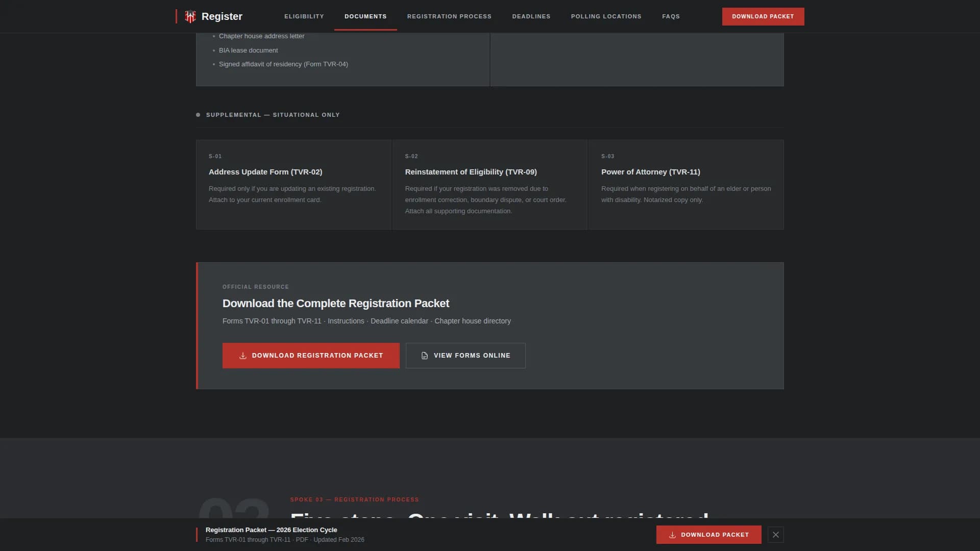The height and width of the screenshot is (551, 980).
Task: Open the Registration Process nav link
Action: [449, 16]
